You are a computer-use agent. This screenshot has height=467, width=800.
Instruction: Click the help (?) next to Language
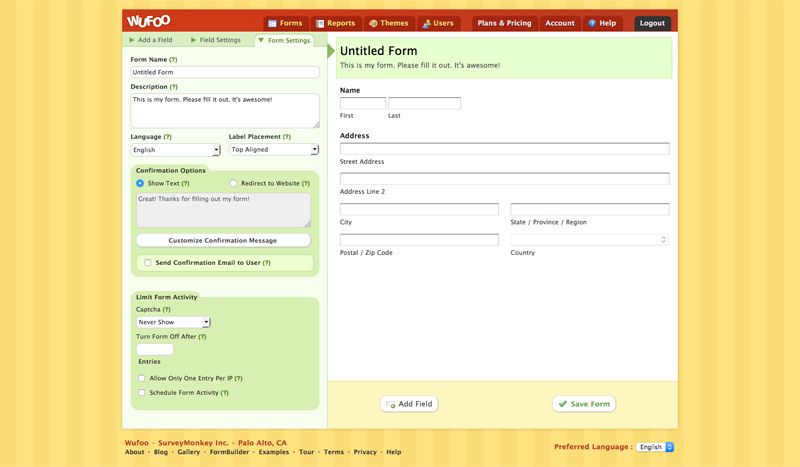[x=167, y=137]
